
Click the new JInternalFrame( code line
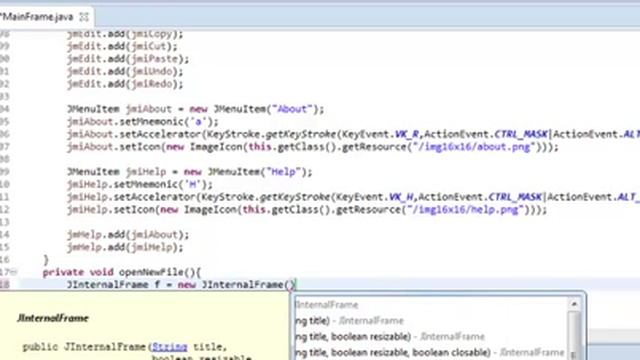click(181, 284)
